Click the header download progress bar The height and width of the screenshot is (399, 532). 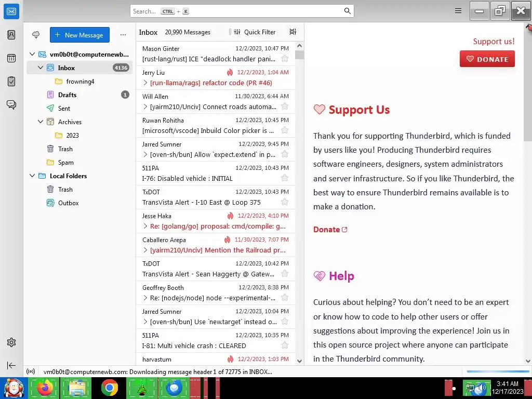(498, 371)
